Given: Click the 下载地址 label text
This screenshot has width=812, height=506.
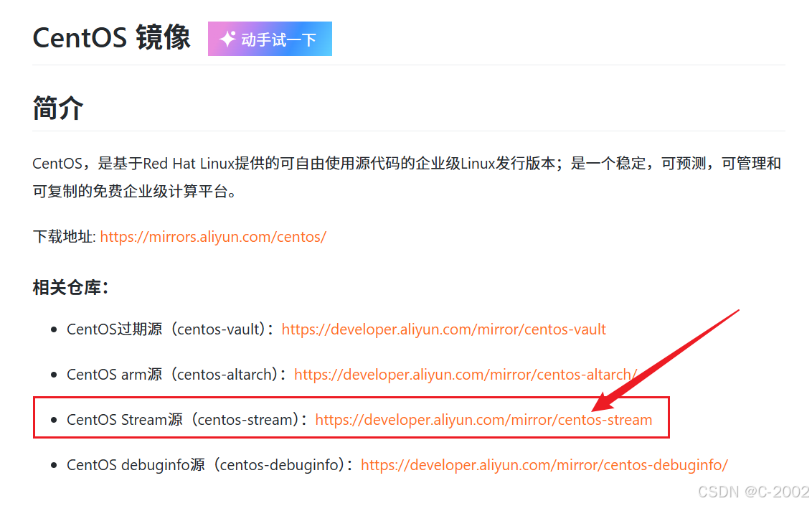Looking at the screenshot, I should 64,237.
